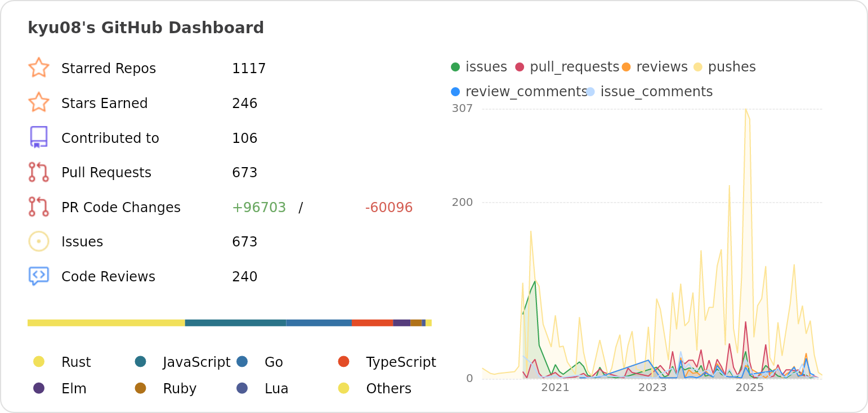This screenshot has height=413, width=868.
Task: Click the "Elm" language label
Action: [x=74, y=389]
